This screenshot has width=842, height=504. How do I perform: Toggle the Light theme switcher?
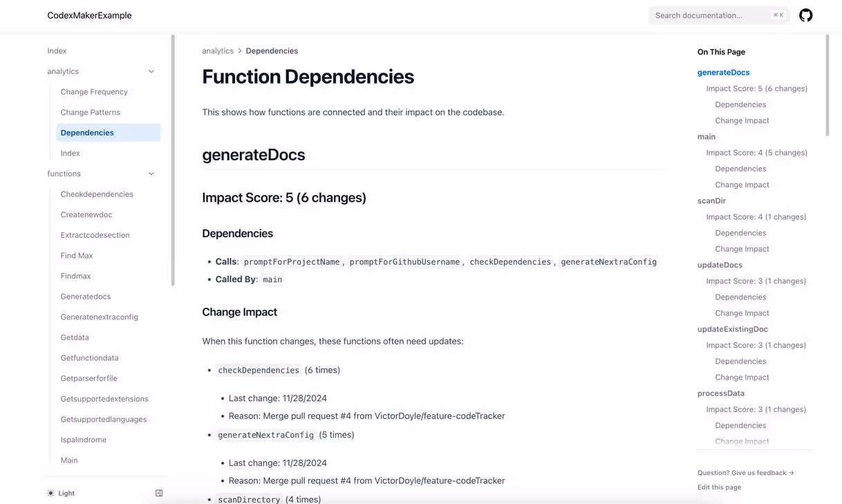61,493
